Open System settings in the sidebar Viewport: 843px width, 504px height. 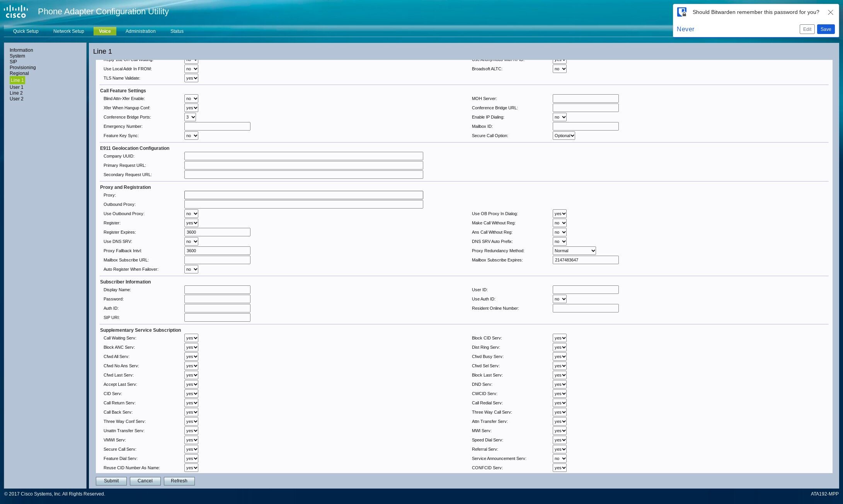coord(17,56)
